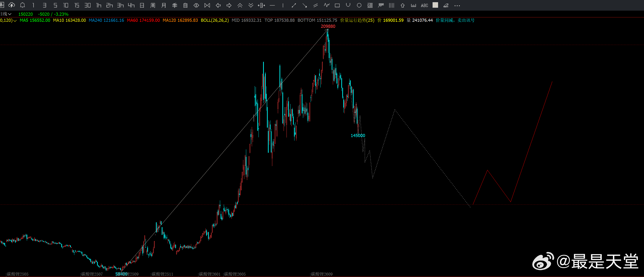Click the cloud lightning sync icon
This screenshot has height=277, width=644.
[x=12, y=5]
